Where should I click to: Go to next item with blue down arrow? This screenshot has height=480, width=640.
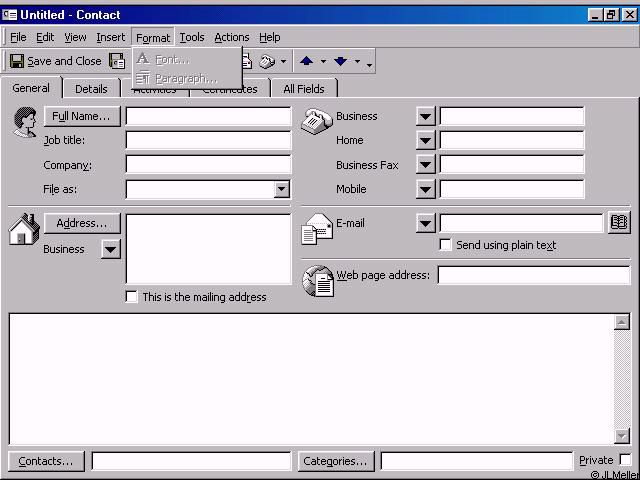[340, 61]
